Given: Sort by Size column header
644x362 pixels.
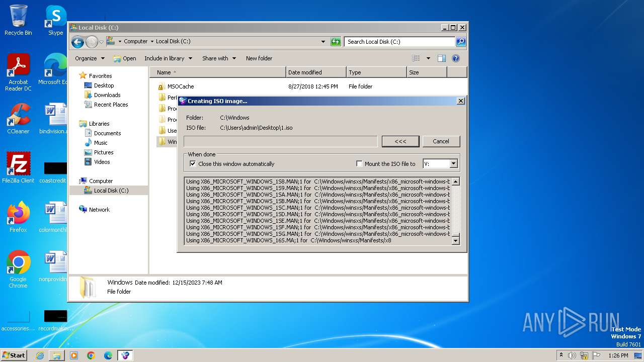Looking at the screenshot, I should pyautogui.click(x=427, y=72).
